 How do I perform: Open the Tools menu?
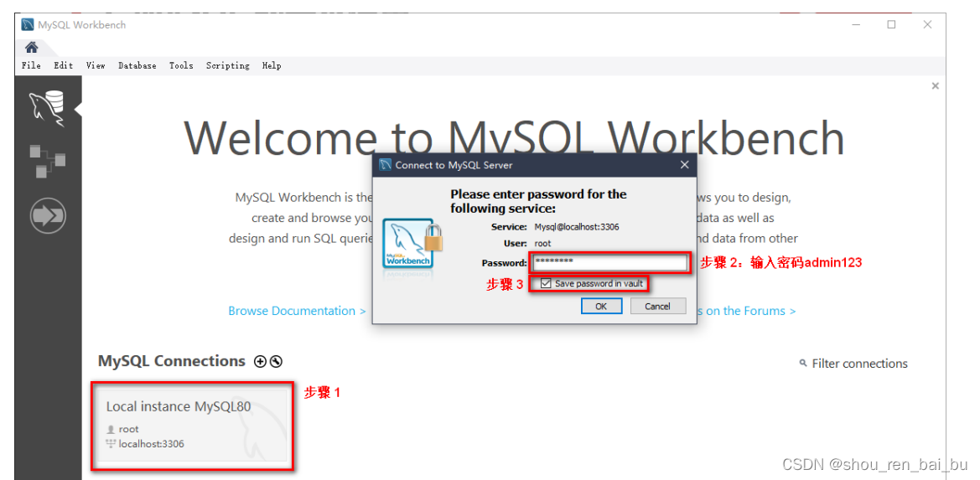pyautogui.click(x=181, y=65)
